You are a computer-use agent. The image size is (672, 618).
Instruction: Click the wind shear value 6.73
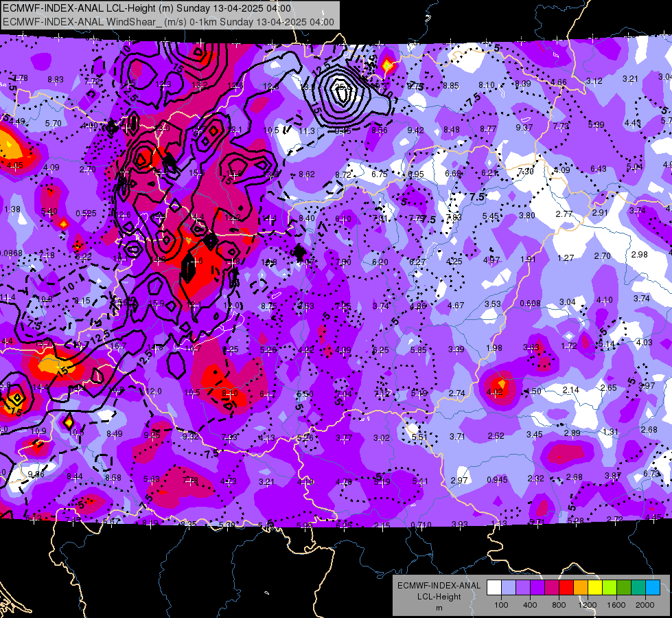click(651, 473)
